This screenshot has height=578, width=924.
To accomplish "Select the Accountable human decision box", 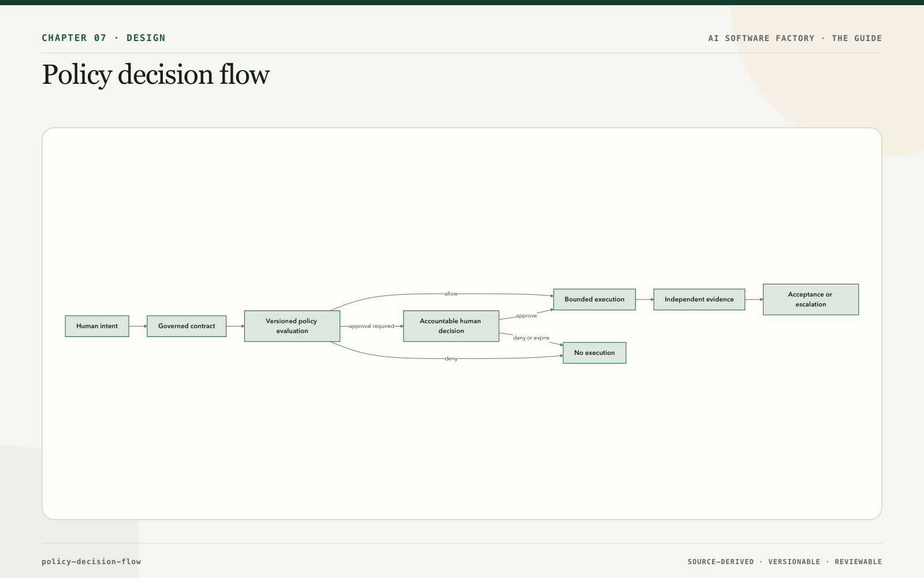I will coord(451,326).
